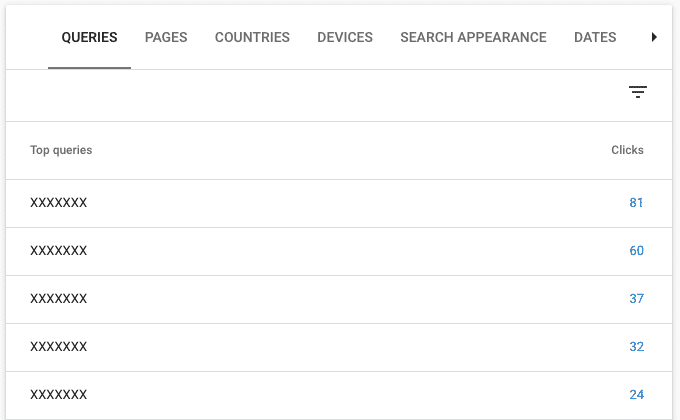Image resolution: width=680 pixels, height=420 pixels.
Task: Open the query row with 37 clicks
Action: [339, 299]
